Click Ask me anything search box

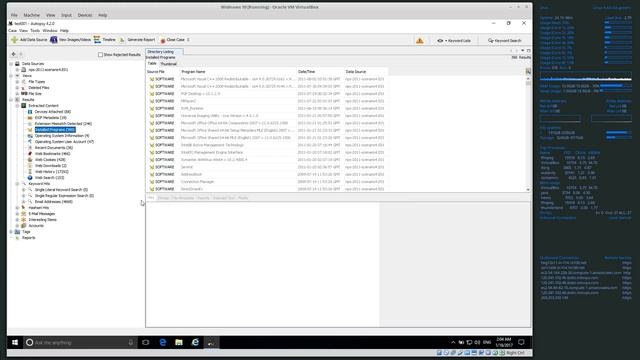[x=80, y=342]
